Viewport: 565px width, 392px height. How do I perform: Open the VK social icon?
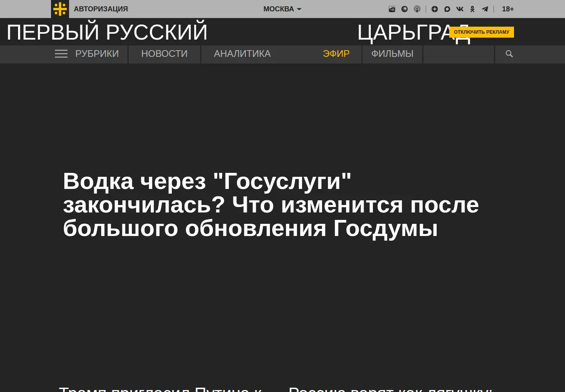point(460,9)
